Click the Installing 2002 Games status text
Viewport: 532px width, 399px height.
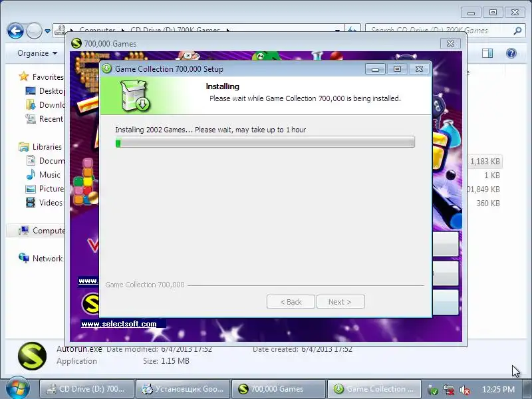[210, 130]
